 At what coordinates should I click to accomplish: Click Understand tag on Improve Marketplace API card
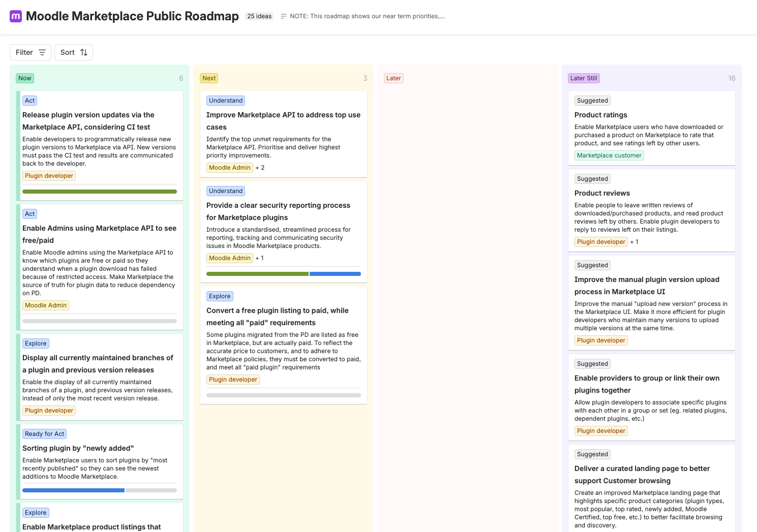[226, 101]
